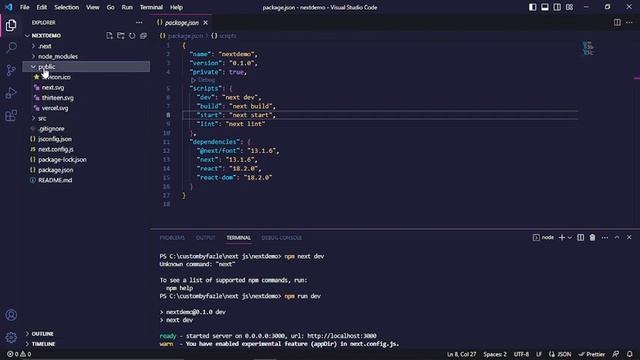Kill the terminal with trash icon
This screenshot has width=640, height=360.
(592, 237)
